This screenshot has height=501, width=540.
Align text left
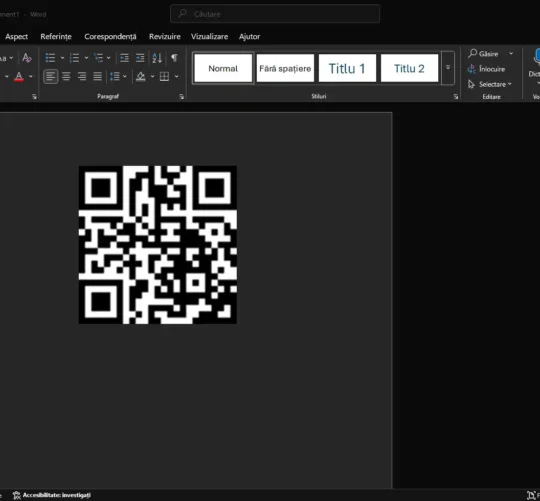coord(51,76)
